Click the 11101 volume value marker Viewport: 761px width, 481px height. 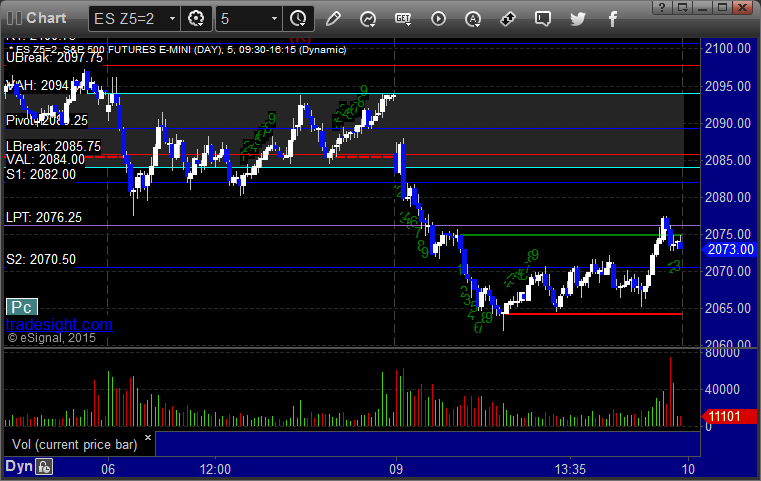coord(729,416)
